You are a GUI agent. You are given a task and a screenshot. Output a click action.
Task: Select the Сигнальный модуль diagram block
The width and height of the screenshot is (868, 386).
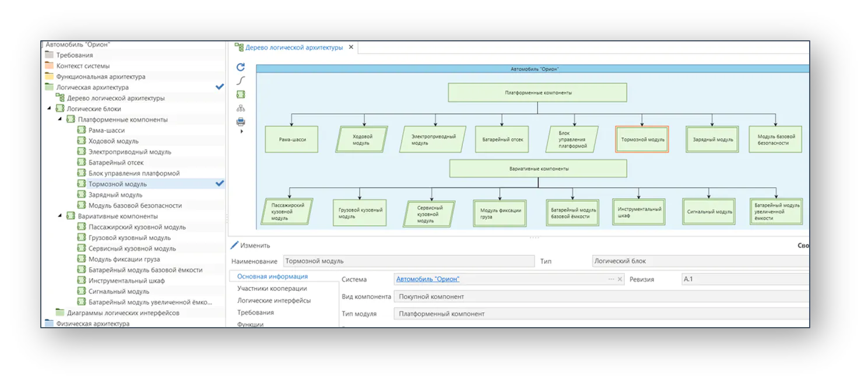[x=709, y=212]
